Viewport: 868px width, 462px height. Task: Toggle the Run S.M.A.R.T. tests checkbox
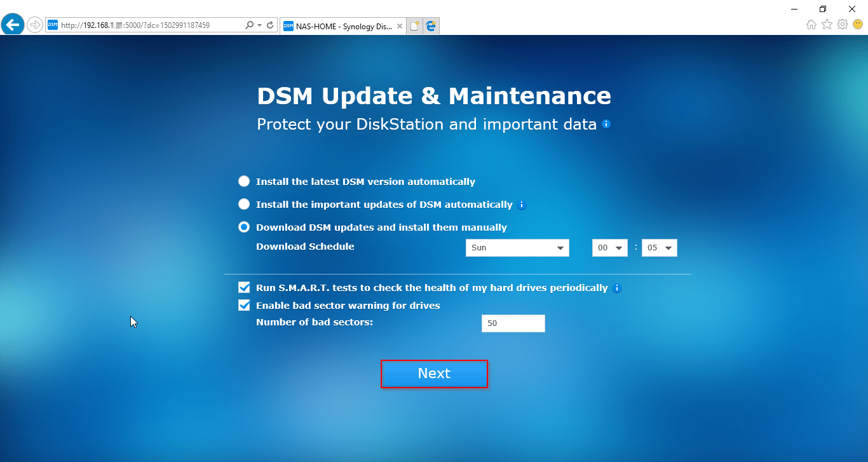click(x=244, y=287)
